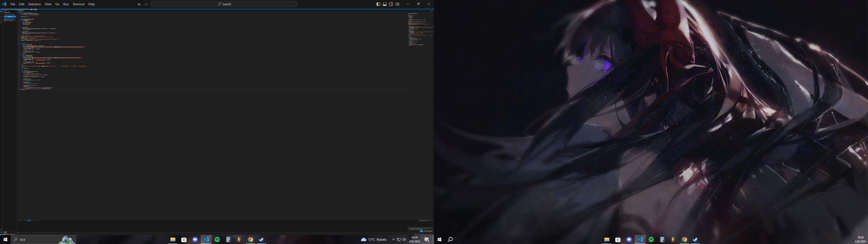The width and height of the screenshot is (868, 244).
Task: Open the Run menu
Action: point(66,4)
